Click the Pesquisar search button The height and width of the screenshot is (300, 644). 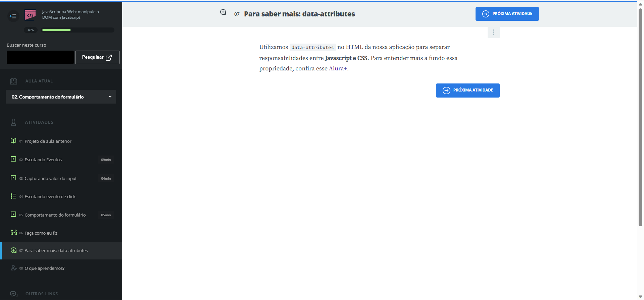click(97, 57)
